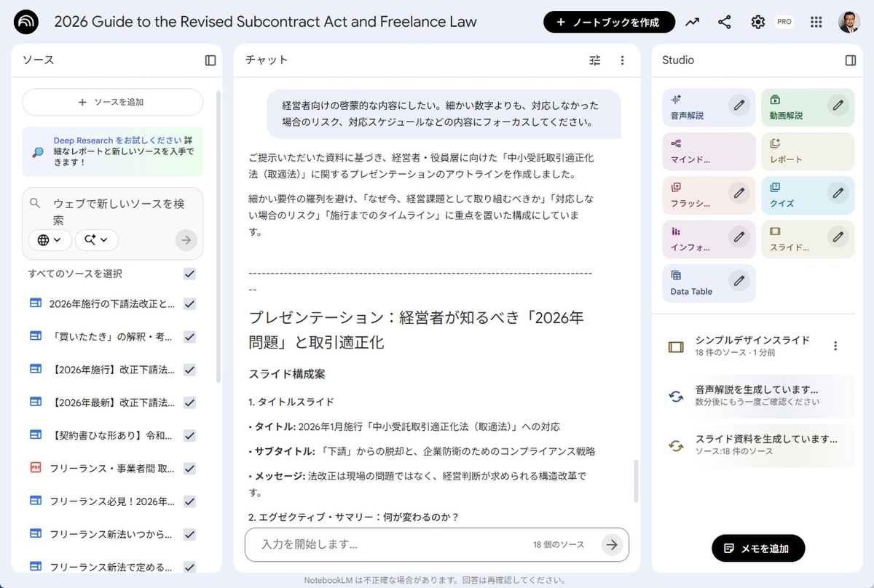874x588 pixels.
Task: Edit the 音声解説 tile settings
Action: pyautogui.click(x=739, y=106)
